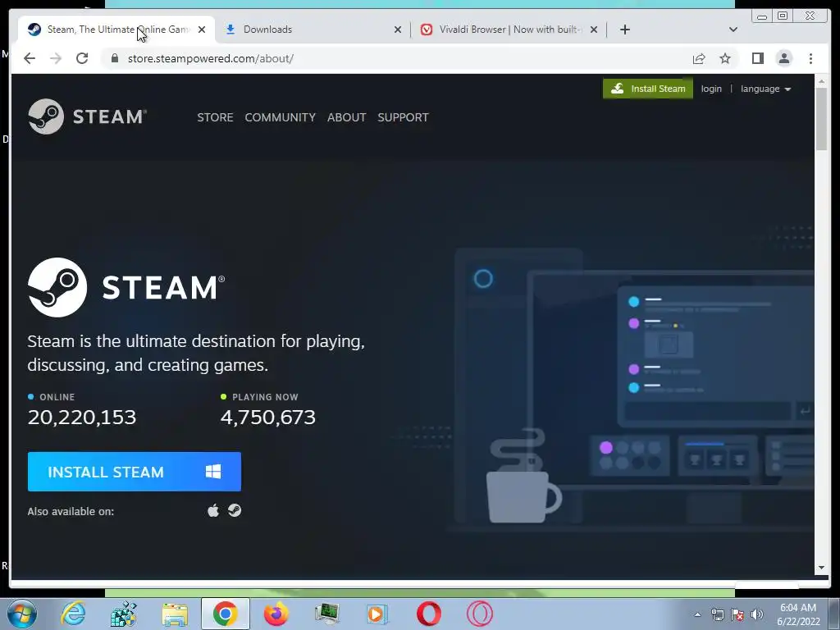Click the page scrollbar thumb
840x630 pixels.
821,119
